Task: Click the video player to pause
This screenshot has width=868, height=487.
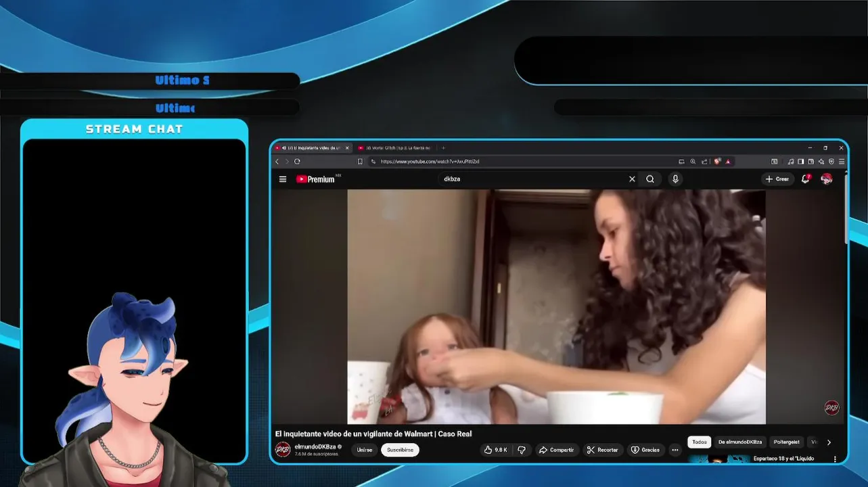Action: pos(556,306)
